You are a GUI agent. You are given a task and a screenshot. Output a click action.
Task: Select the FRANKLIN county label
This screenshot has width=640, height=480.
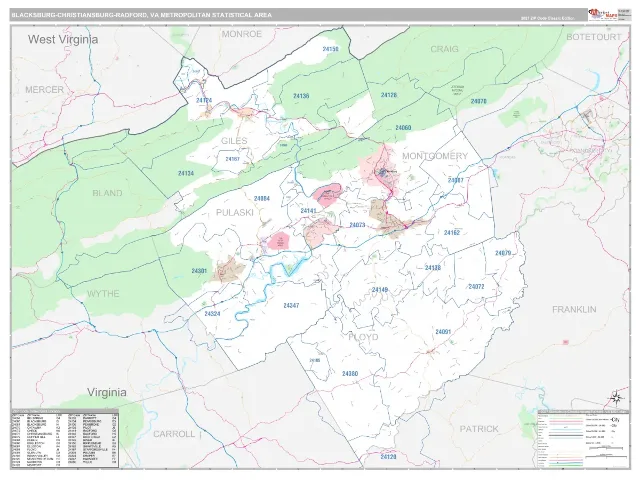(574, 310)
